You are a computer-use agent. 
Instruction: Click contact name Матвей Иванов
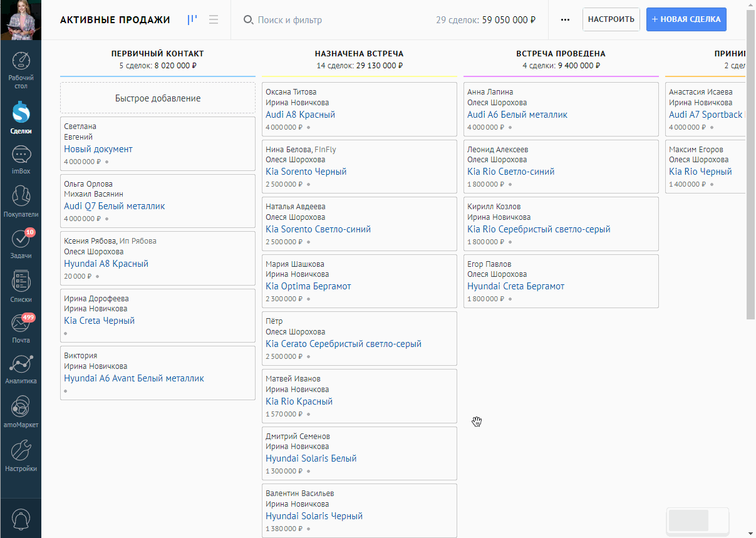293,379
